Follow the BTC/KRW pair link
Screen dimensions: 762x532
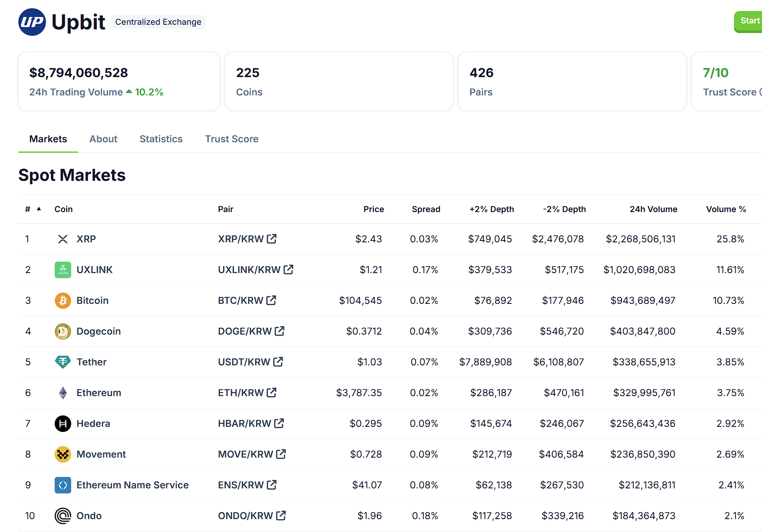[x=241, y=301]
